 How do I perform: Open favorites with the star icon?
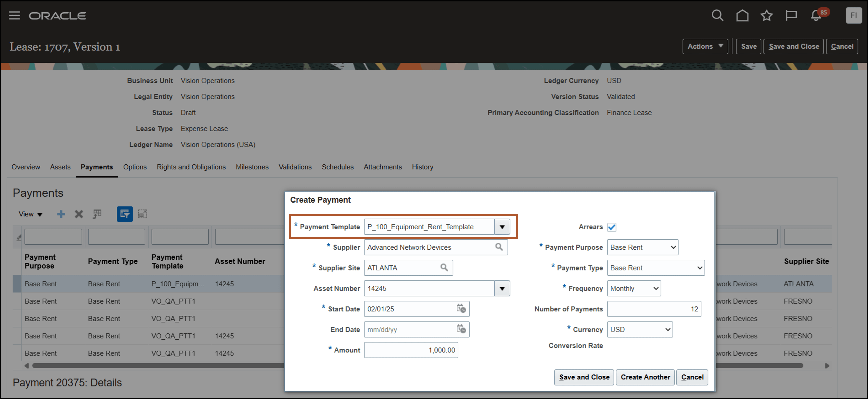[767, 15]
